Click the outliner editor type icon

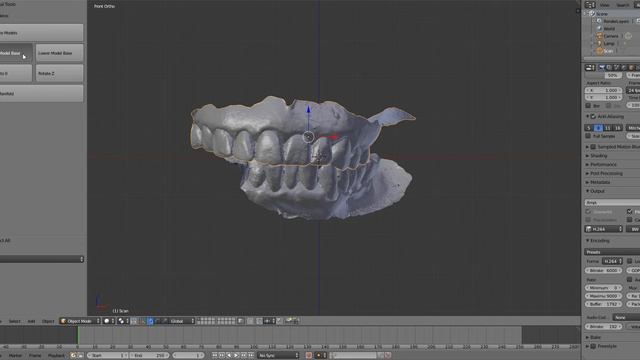coord(590,5)
